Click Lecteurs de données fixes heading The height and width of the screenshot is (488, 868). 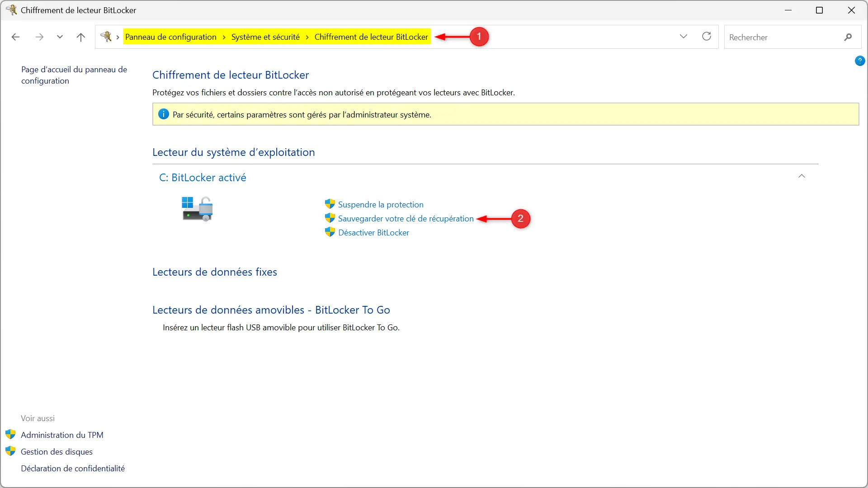tap(215, 272)
